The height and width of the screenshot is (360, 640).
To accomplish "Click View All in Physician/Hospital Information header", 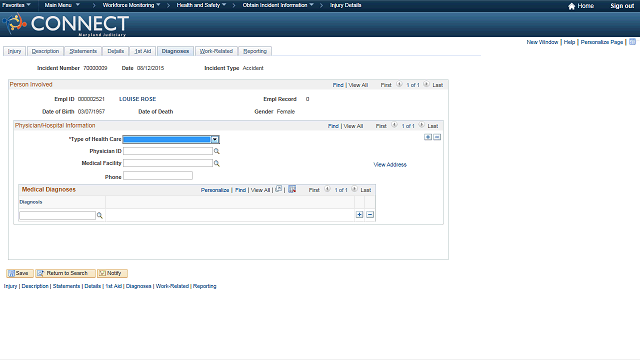I will (353, 126).
